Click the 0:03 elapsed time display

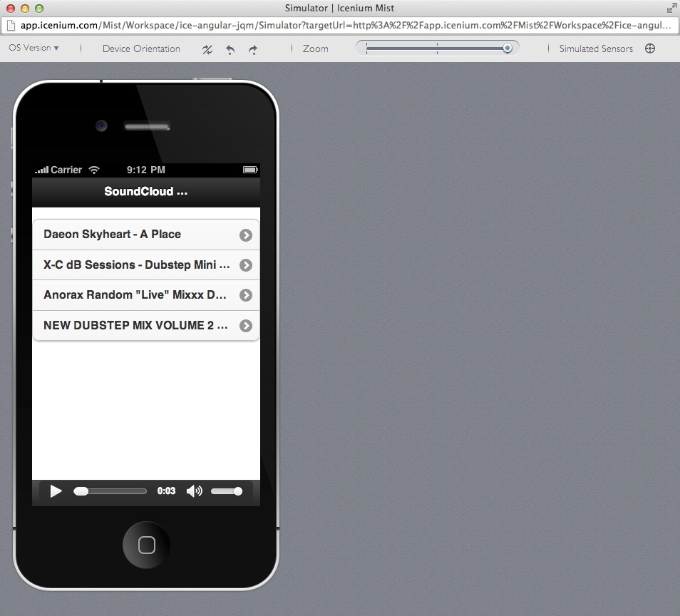point(166,491)
